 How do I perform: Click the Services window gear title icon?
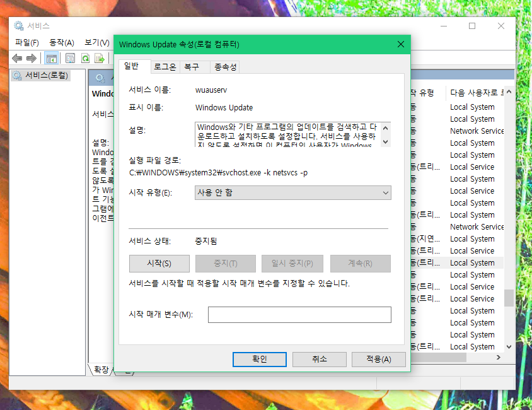point(19,26)
